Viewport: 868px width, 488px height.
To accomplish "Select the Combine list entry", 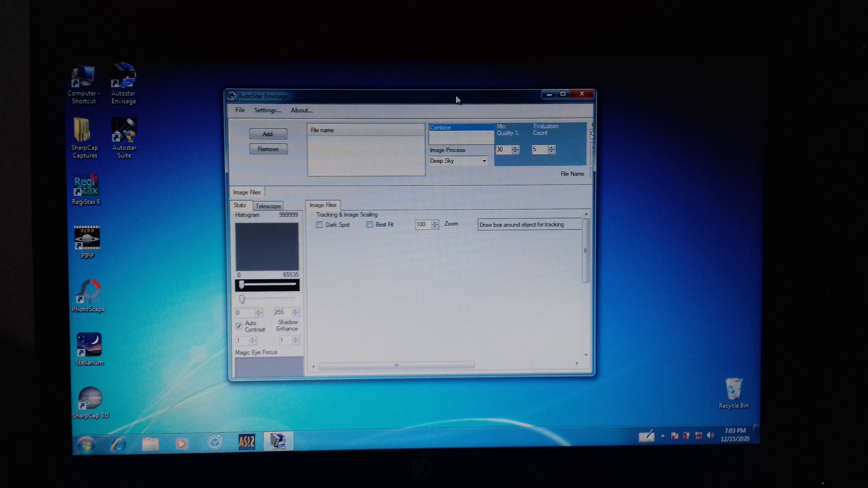I will (x=461, y=128).
